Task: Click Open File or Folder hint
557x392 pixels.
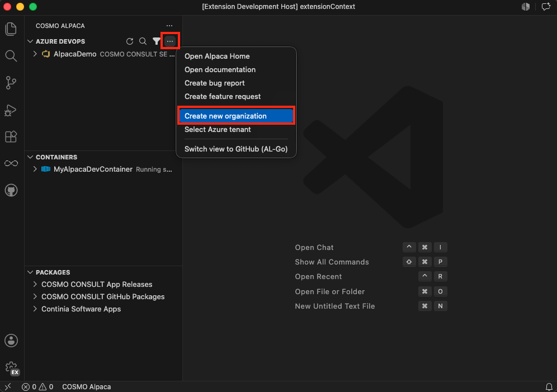Action: tap(329, 291)
